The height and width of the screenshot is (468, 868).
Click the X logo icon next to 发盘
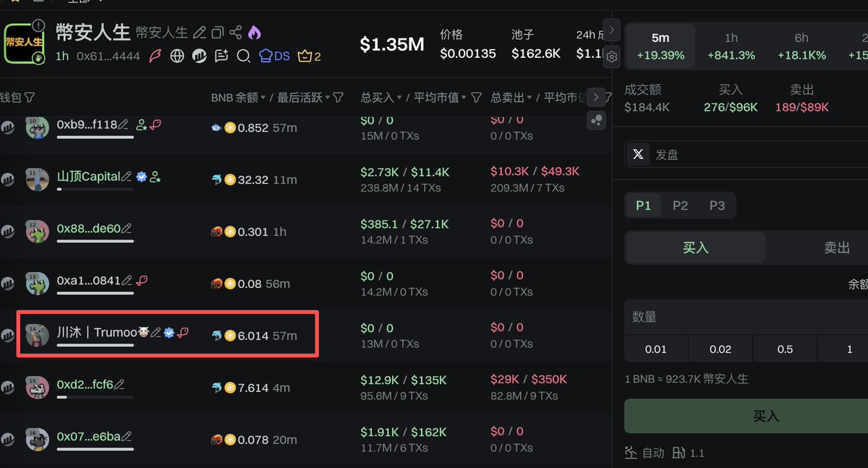click(x=638, y=154)
